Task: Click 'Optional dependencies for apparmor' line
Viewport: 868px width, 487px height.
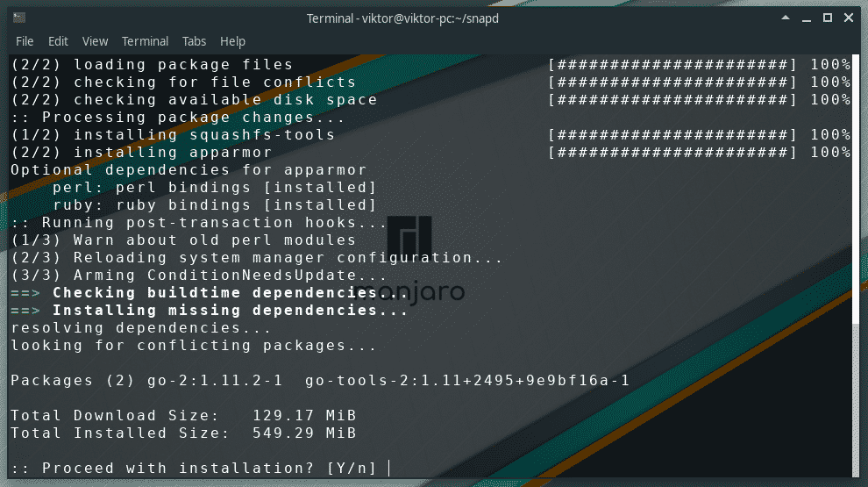Action: pyautogui.click(x=189, y=170)
